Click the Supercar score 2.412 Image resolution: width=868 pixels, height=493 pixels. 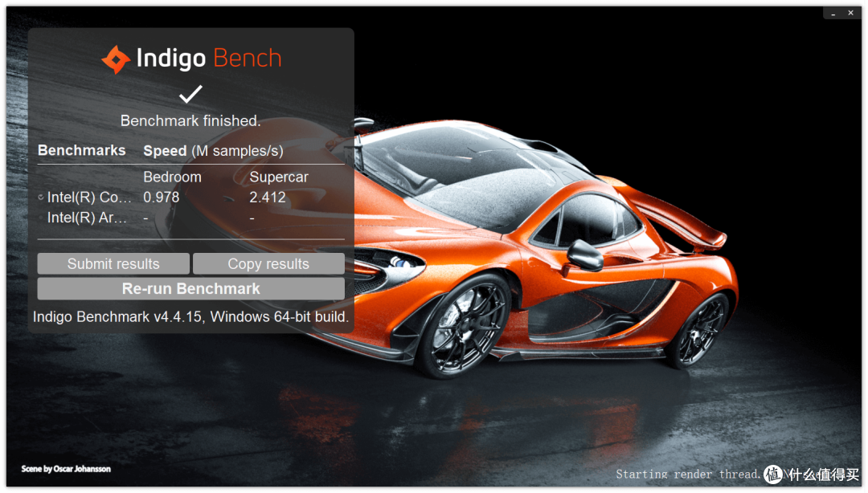click(268, 198)
